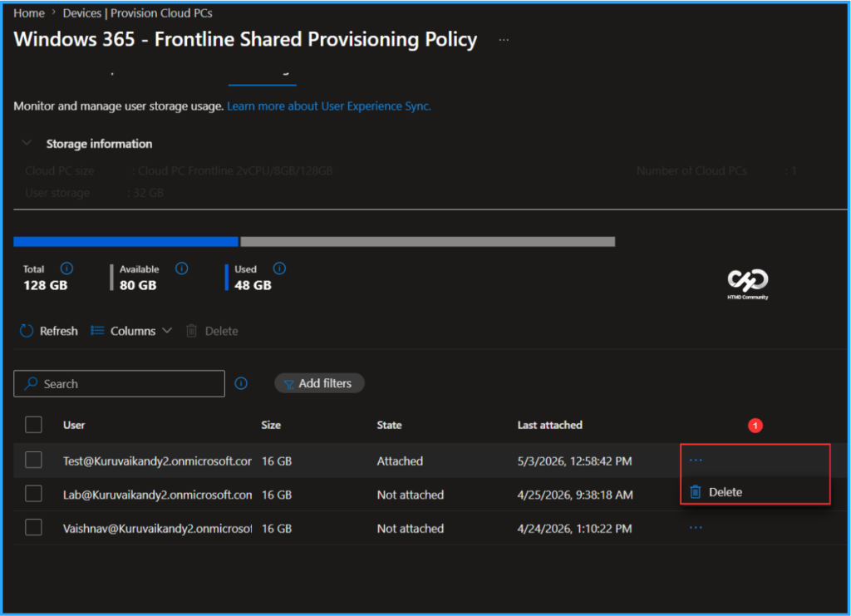Select the Lab@Kuruvaikandy2 row checkbox
This screenshot has height=616, width=851.
coord(33,494)
